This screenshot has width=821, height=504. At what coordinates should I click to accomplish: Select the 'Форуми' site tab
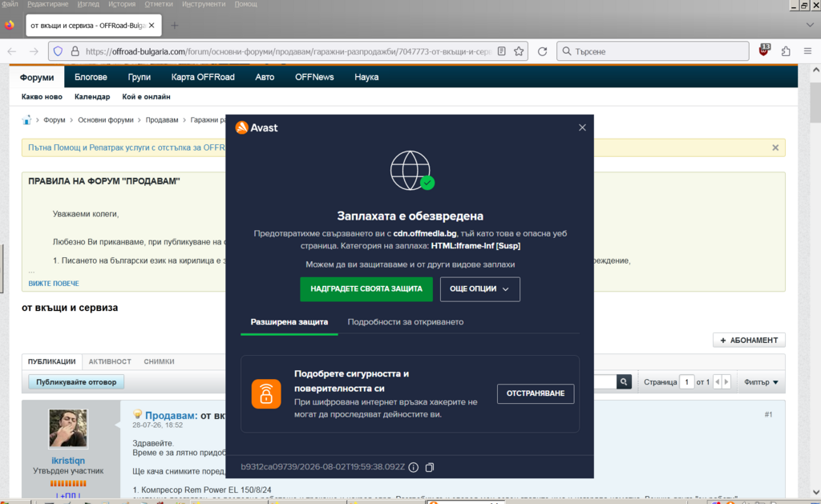[37, 77]
